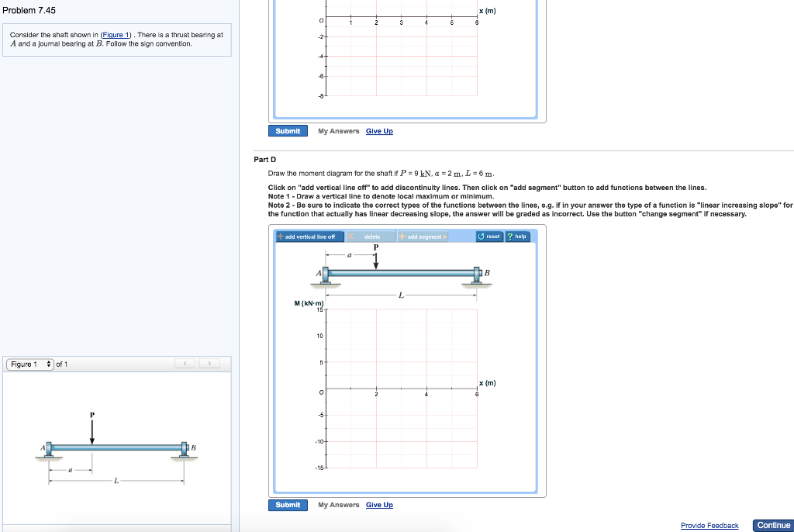
Task: Submit the upper diagram answer above Part D
Action: click(x=288, y=131)
